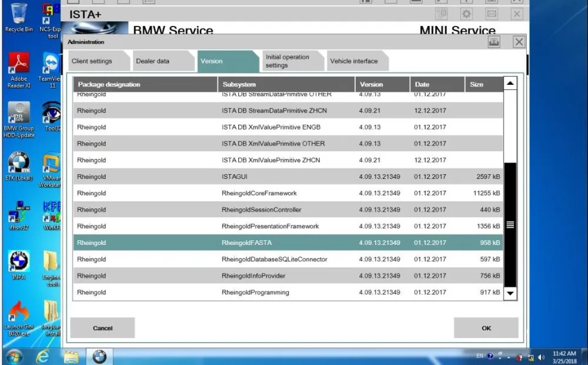Open BMW Group HDD-Update shortcut

click(19, 120)
